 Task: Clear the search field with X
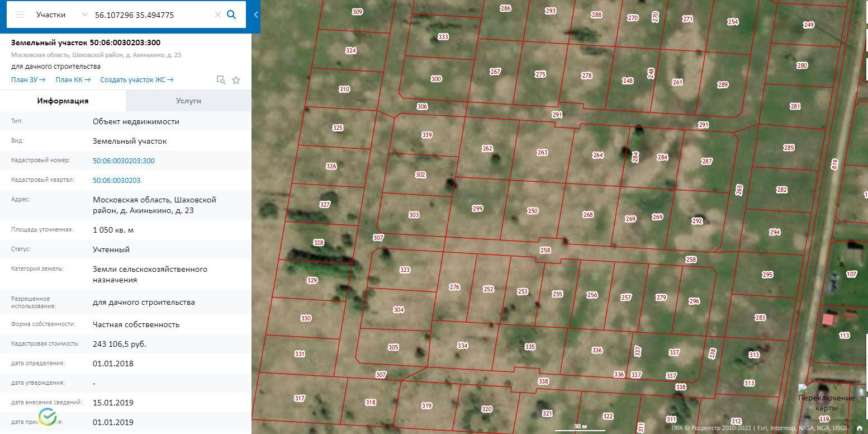coord(218,15)
